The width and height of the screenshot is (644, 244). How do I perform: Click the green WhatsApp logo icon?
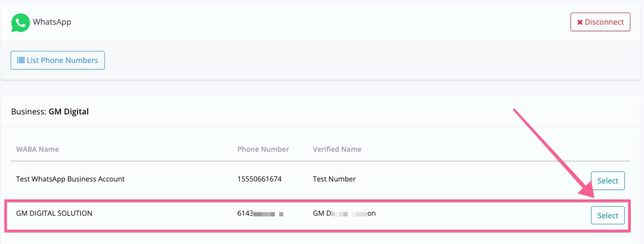click(21, 23)
